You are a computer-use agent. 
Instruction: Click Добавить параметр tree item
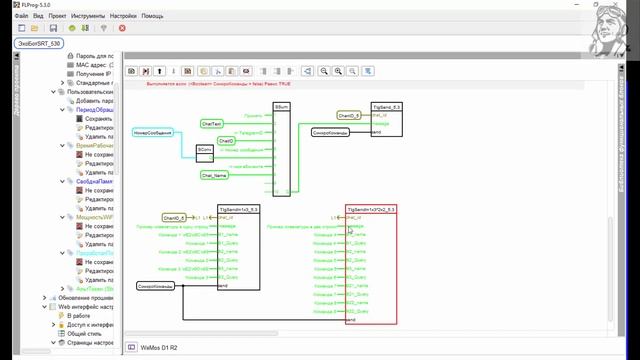(95, 101)
